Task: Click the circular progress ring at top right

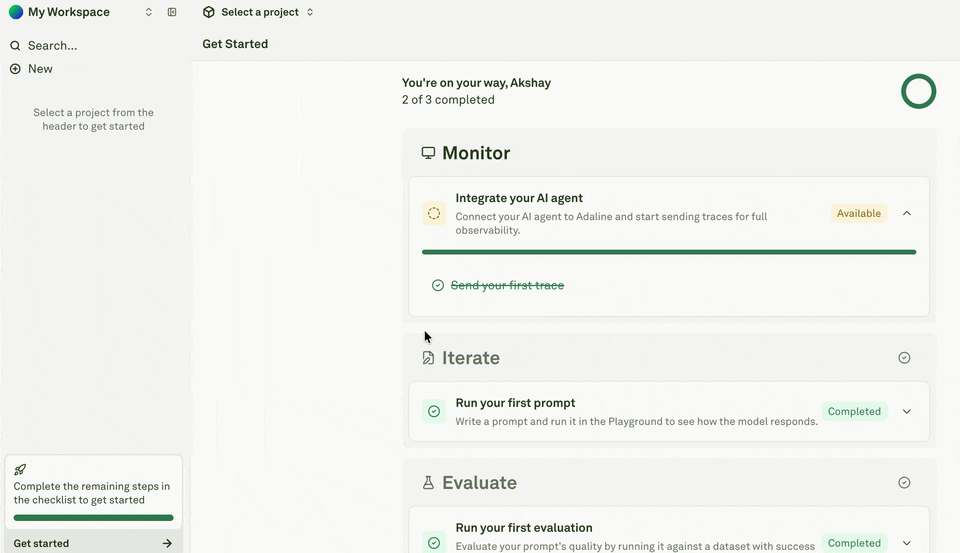Action: [918, 91]
